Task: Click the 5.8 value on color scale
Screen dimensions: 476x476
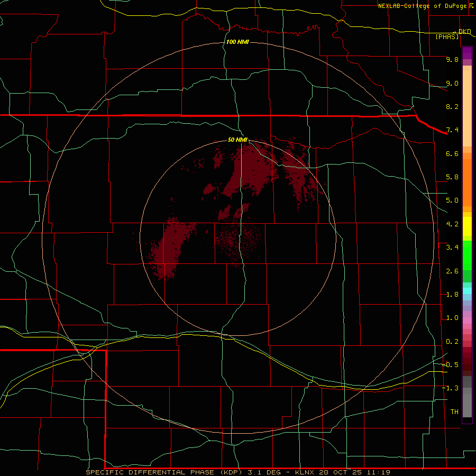Action: click(x=452, y=177)
